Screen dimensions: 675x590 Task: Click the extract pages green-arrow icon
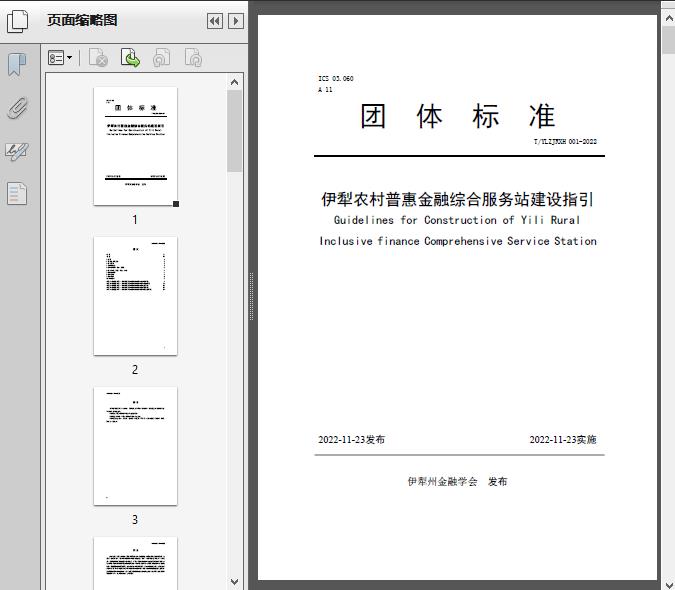pyautogui.click(x=130, y=58)
